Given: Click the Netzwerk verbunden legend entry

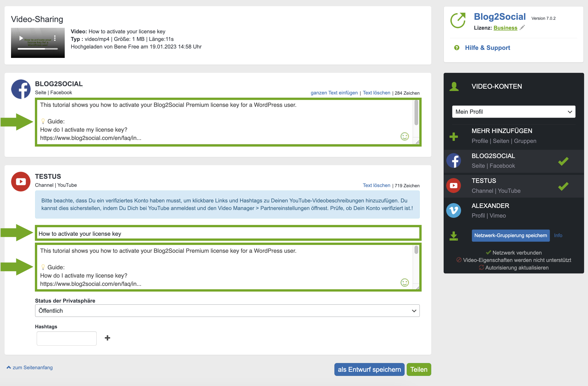Looking at the screenshot, I should [514, 253].
